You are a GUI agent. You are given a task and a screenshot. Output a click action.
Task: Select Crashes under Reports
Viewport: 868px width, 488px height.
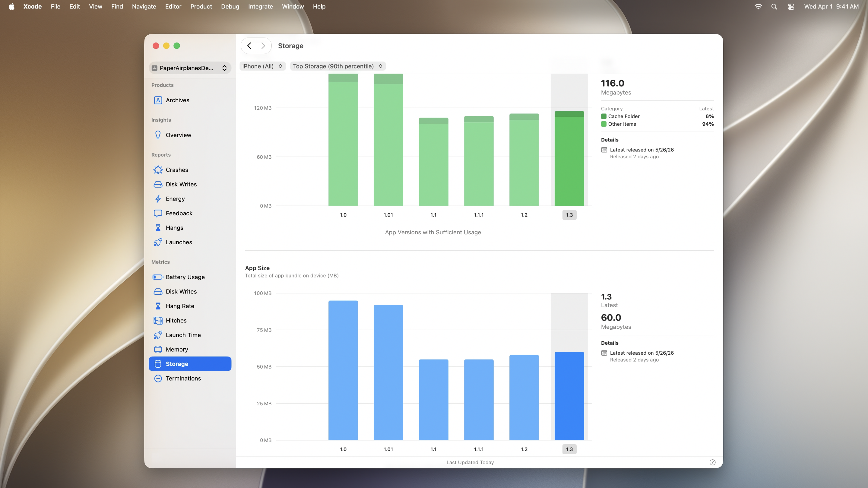tap(190, 170)
